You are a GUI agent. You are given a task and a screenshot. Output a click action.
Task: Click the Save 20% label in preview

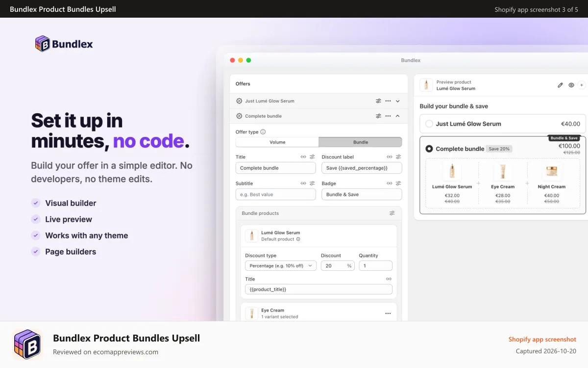pyautogui.click(x=499, y=149)
